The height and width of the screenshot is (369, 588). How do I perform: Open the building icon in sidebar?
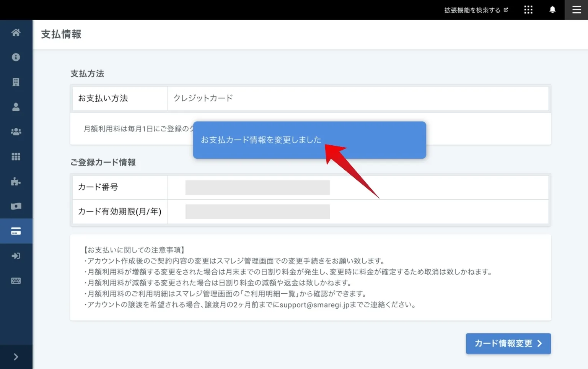click(16, 82)
